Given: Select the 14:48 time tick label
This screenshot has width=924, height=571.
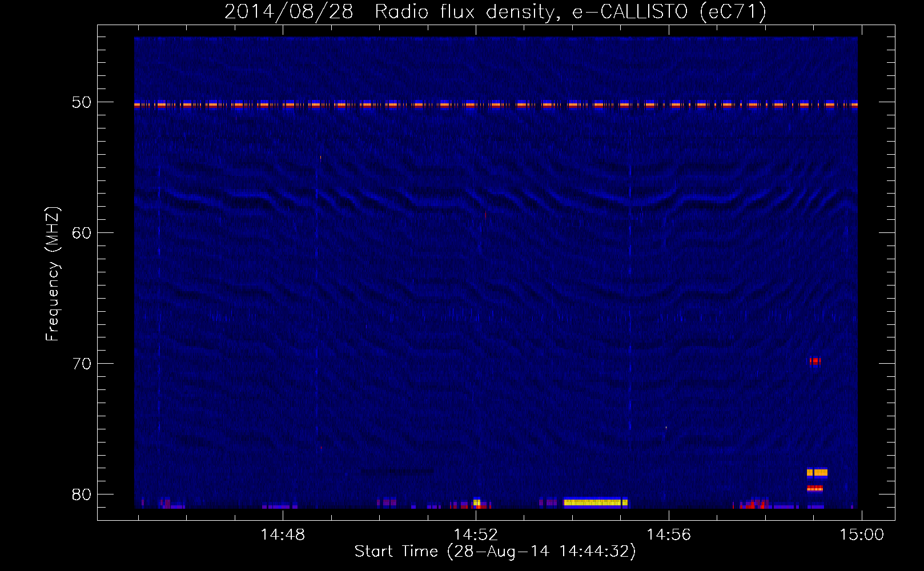Looking at the screenshot, I should tap(283, 535).
